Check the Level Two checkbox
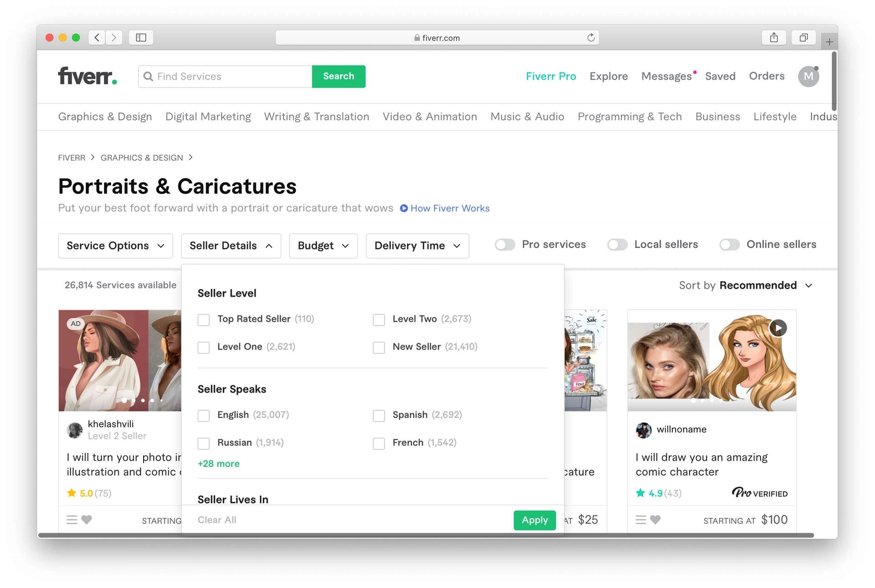 (x=379, y=320)
